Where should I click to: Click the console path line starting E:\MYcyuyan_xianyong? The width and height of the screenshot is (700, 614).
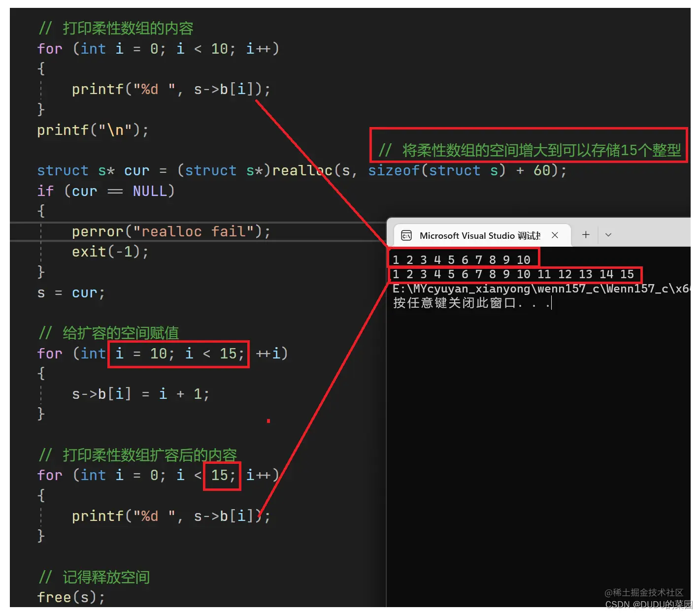[x=541, y=289]
